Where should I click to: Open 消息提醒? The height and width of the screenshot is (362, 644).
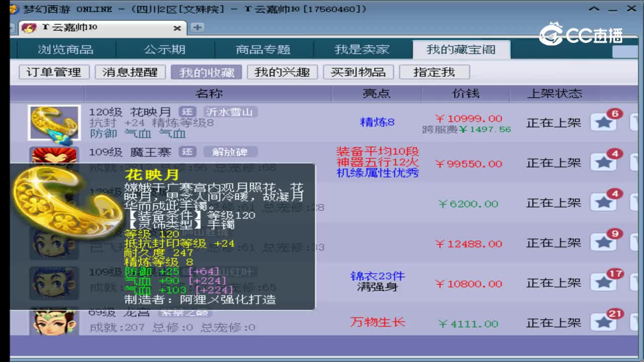(130, 72)
